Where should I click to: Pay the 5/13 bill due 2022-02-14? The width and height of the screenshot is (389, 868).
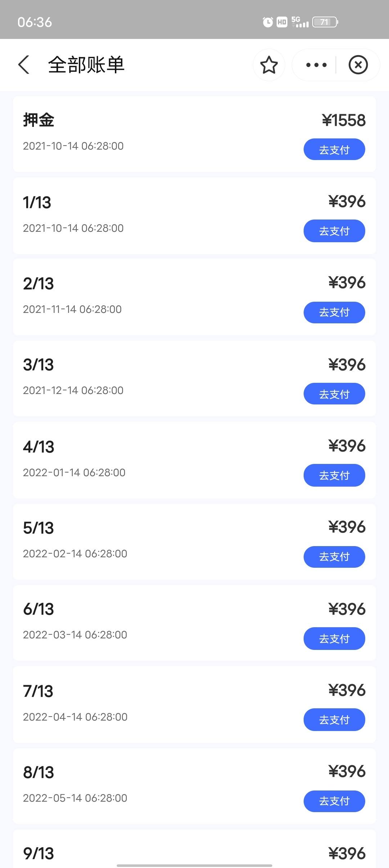(334, 557)
